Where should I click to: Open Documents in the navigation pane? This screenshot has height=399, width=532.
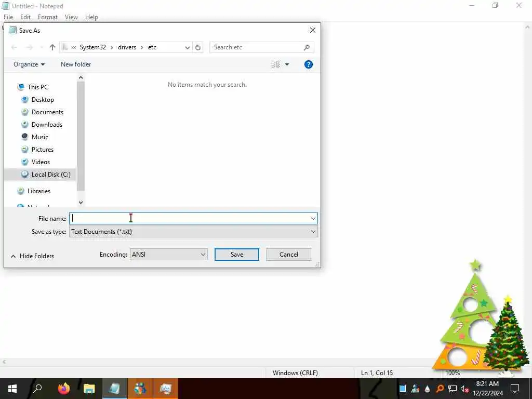coord(47,112)
